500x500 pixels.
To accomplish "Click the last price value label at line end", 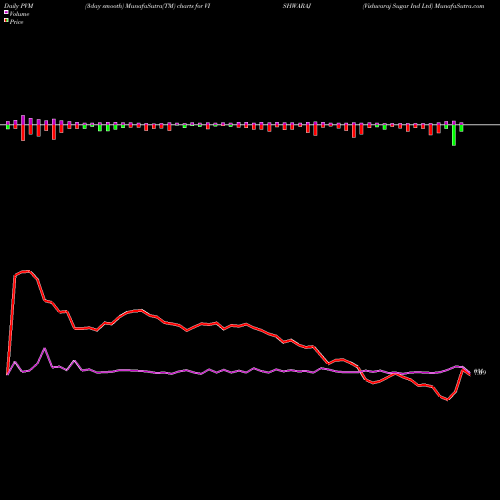I will [480, 372].
